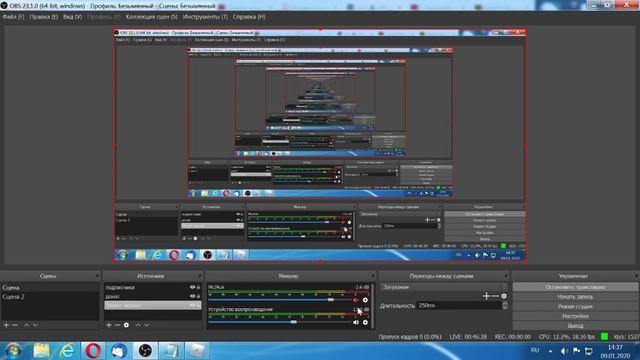Switch to OBS Studio taskbar icon
Image resolution: width=640 pixels, height=360 pixels.
pyautogui.click(x=145, y=351)
